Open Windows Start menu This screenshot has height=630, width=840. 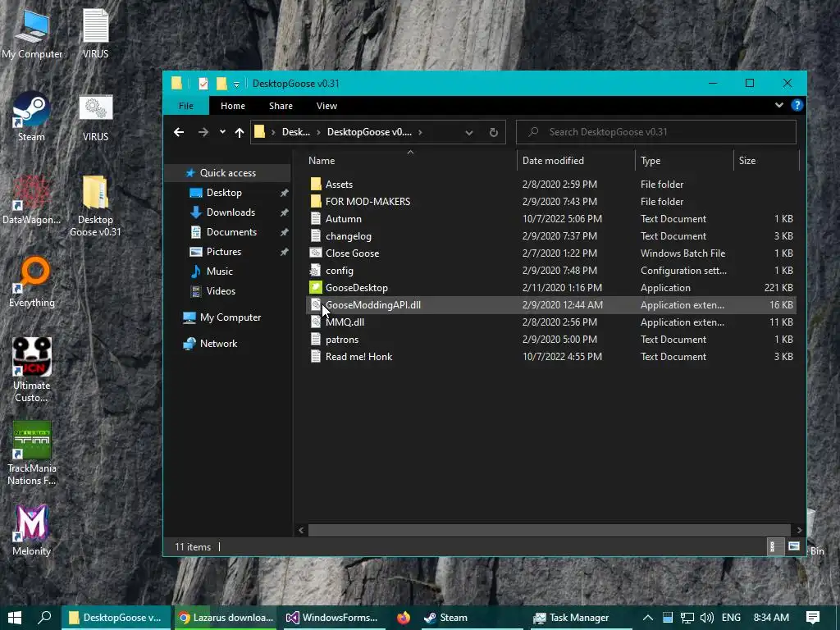[15, 618]
